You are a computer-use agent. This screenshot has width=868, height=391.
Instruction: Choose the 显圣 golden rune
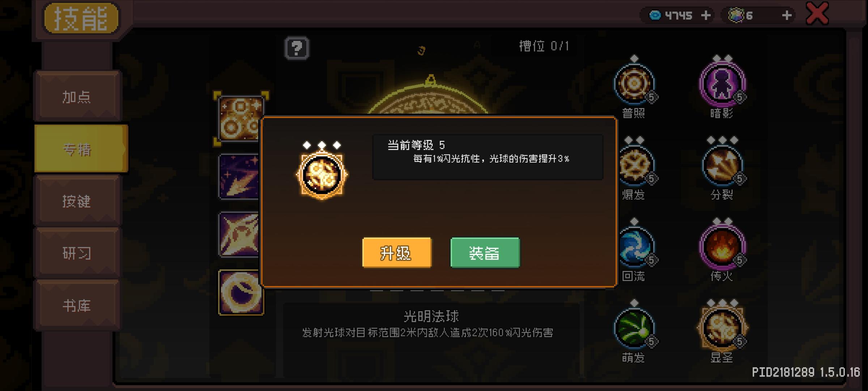[722, 328]
